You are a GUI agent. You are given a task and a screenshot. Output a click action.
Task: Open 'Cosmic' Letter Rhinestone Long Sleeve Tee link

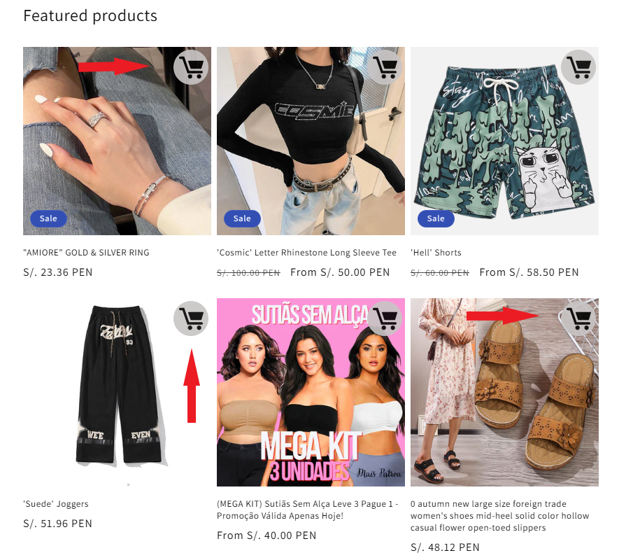pyautogui.click(x=307, y=253)
